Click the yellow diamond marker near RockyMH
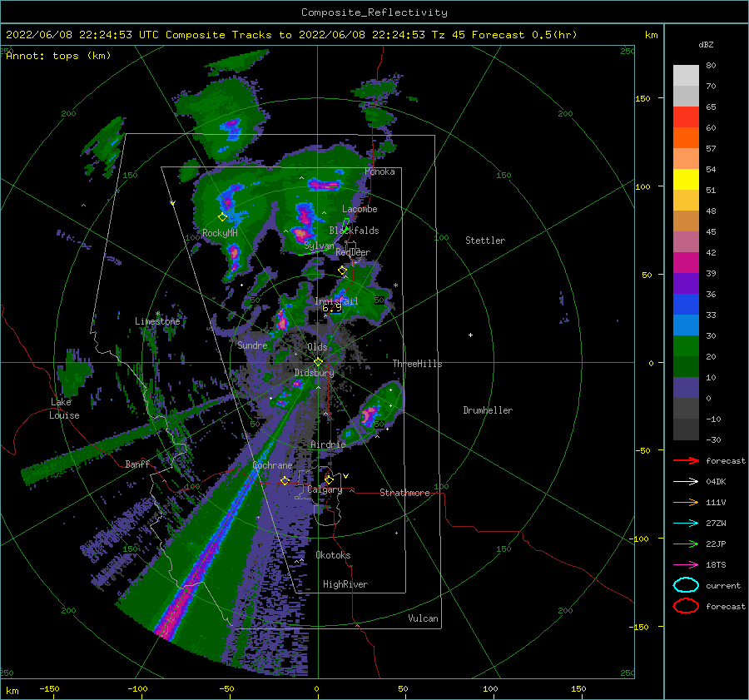Viewport: 749px width, 700px height. 222,217
